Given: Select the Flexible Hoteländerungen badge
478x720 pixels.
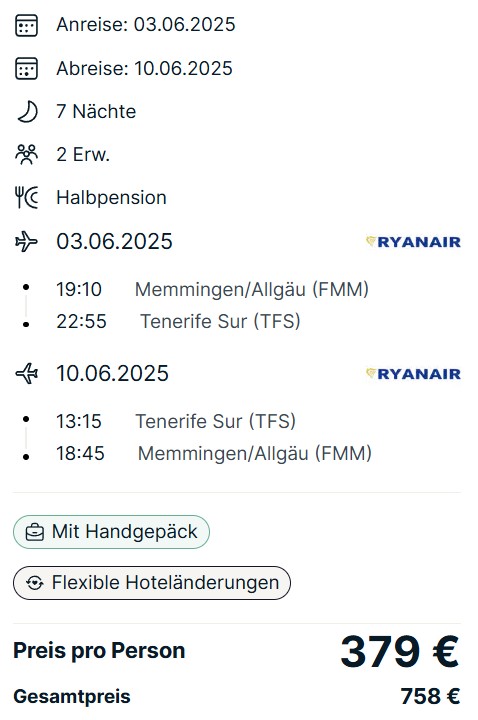Looking at the screenshot, I should [x=152, y=583].
